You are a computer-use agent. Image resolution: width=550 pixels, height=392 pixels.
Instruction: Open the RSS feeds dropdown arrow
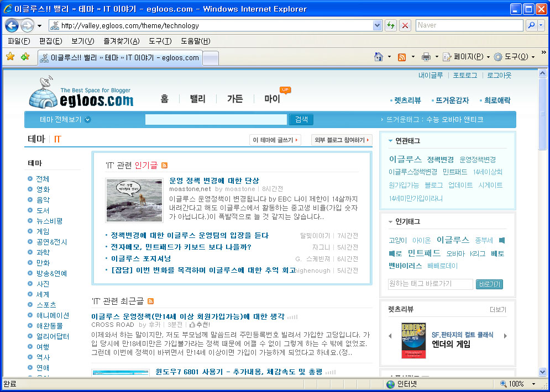[x=413, y=57]
